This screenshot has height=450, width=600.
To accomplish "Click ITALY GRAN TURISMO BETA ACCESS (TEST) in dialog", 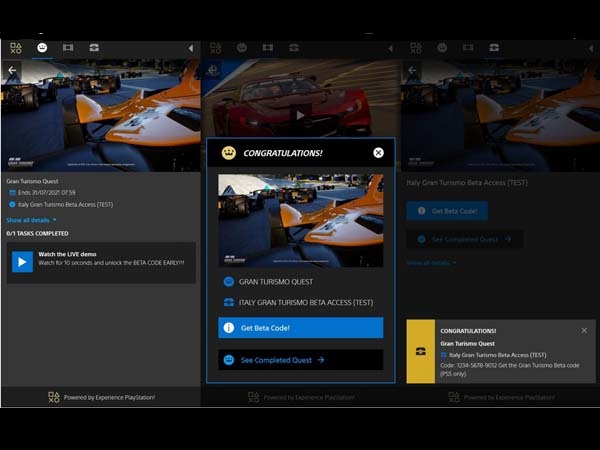I will [306, 302].
